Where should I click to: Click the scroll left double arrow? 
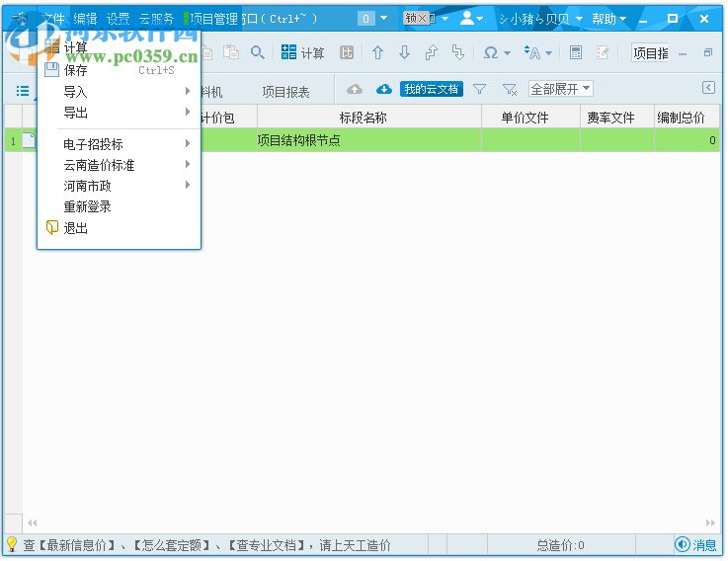click(32, 522)
